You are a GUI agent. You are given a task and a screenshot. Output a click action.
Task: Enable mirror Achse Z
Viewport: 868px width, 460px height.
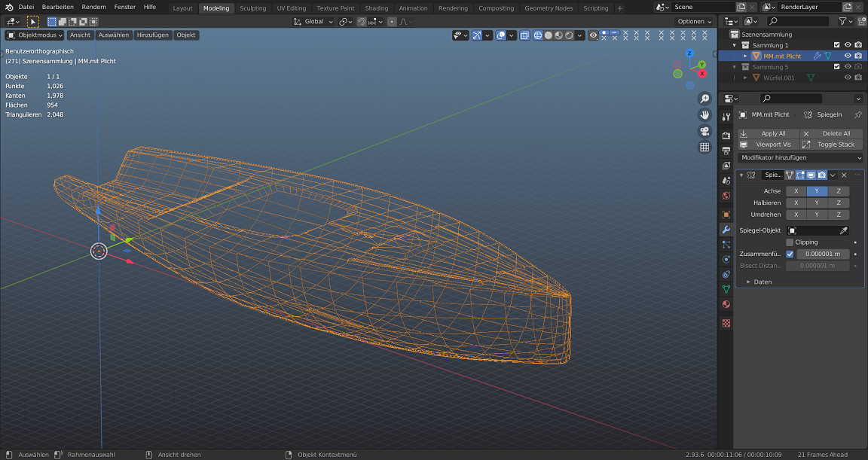[839, 190]
